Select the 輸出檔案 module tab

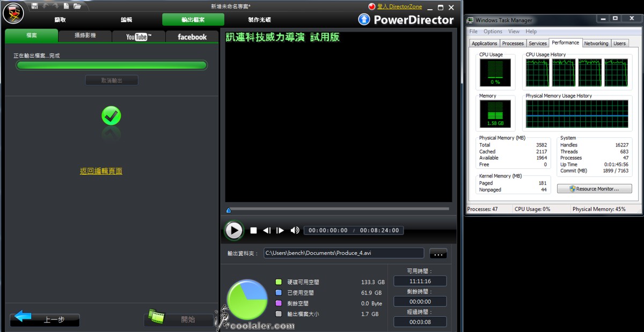[x=193, y=20]
